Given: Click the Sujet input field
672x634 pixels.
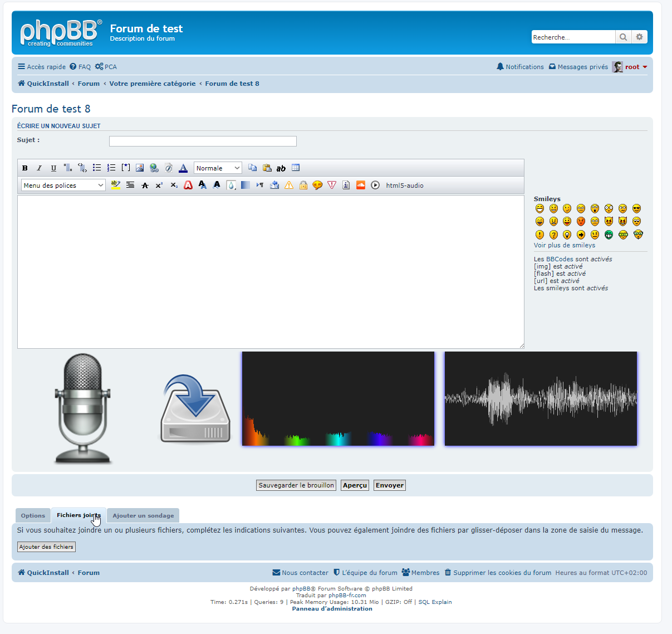Looking at the screenshot, I should 203,142.
